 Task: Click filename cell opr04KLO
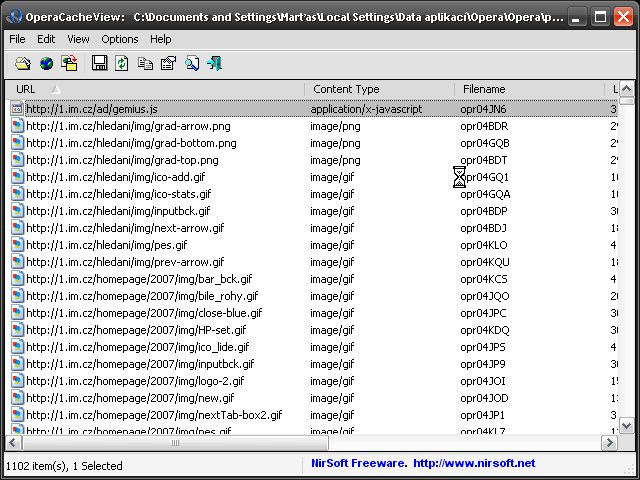pos(484,245)
